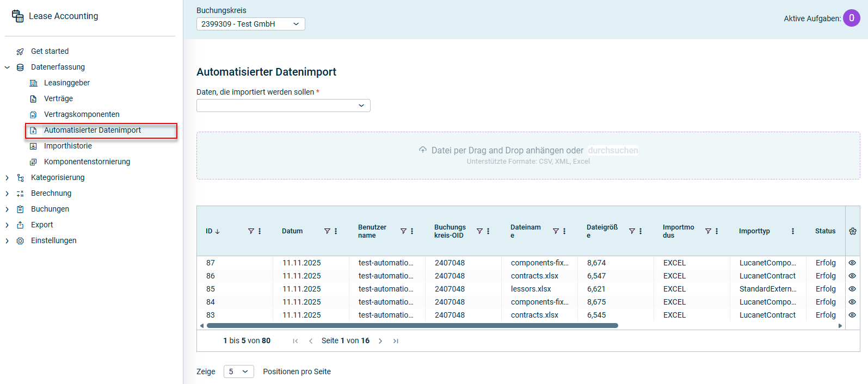Select Automatisierter Datenimport menu item
This screenshot has width=868, height=384.
click(101, 131)
